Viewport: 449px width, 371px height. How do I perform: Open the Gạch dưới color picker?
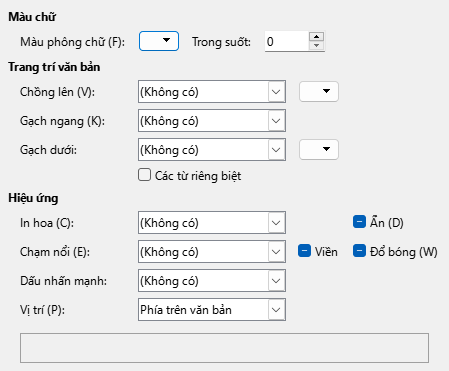[319, 149]
